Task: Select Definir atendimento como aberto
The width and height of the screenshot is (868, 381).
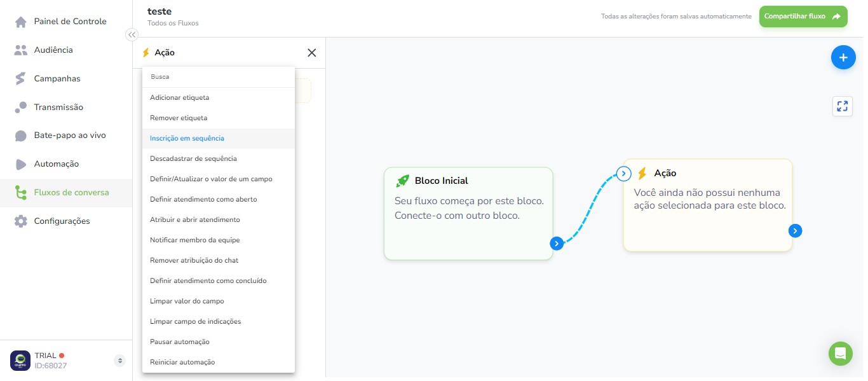Action: [x=219, y=200]
